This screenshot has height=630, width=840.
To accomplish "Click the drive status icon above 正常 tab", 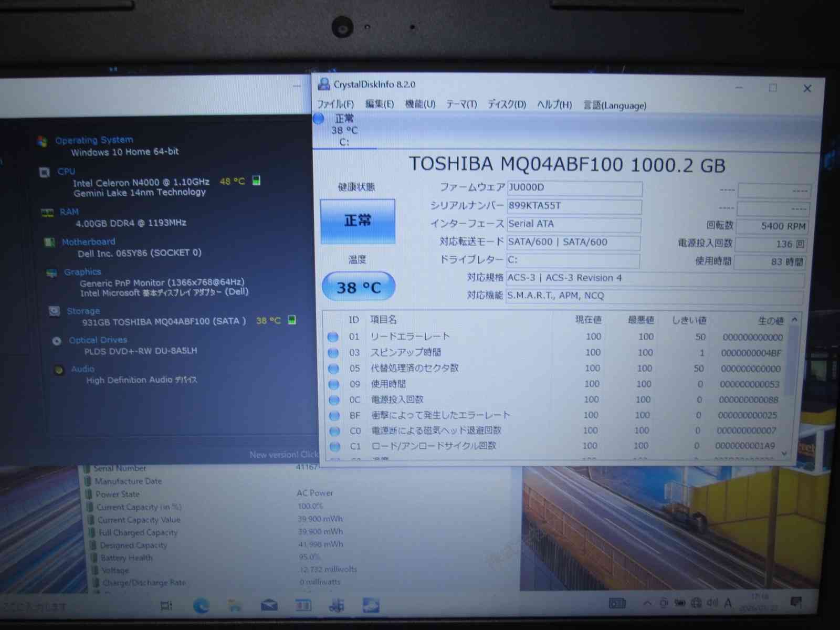I will click(x=318, y=119).
